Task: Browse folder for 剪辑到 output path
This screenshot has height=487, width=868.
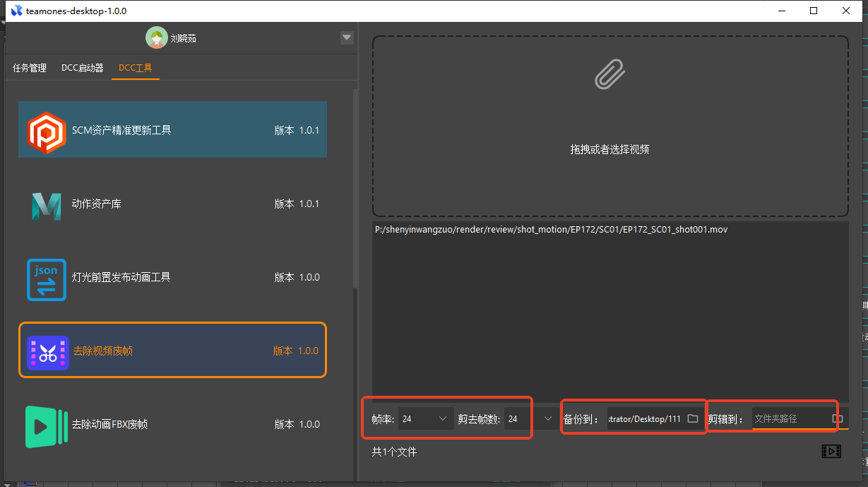Action: pyautogui.click(x=838, y=418)
